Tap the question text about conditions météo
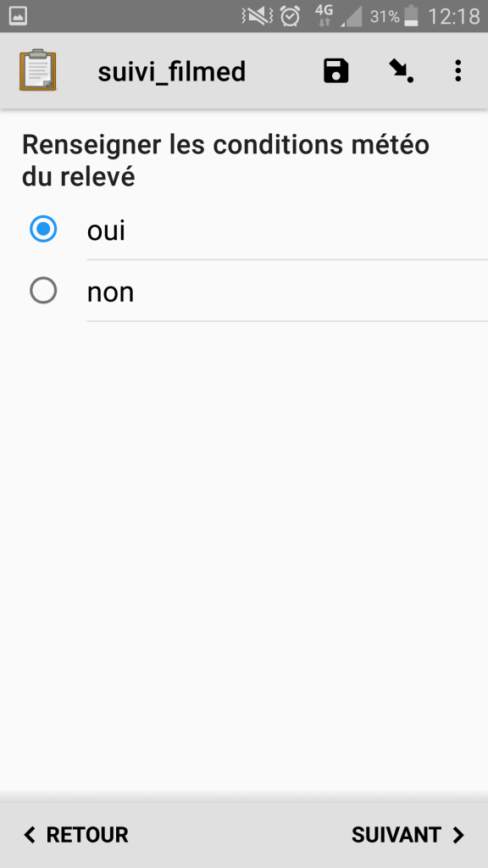The width and height of the screenshot is (488, 868). click(225, 160)
